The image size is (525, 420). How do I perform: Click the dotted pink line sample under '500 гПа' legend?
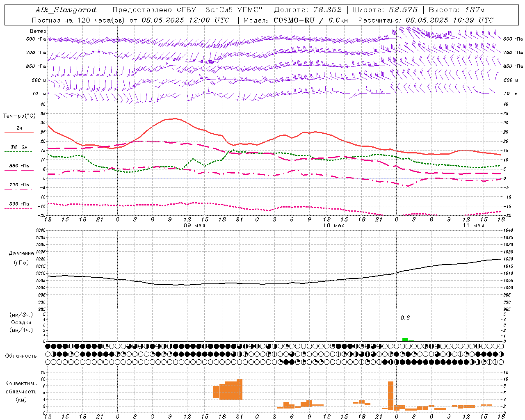pos(18,208)
